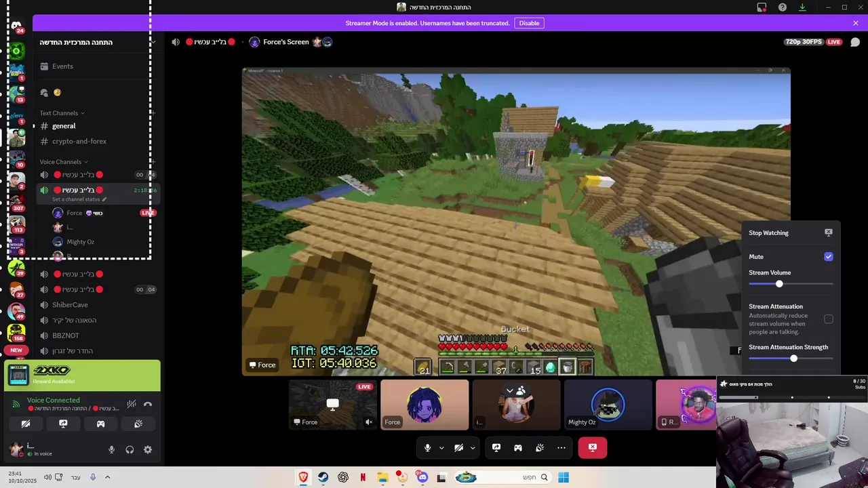Pop out the stream next to Stop Watching
Viewport: 868px width, 488px height.
[829, 232]
